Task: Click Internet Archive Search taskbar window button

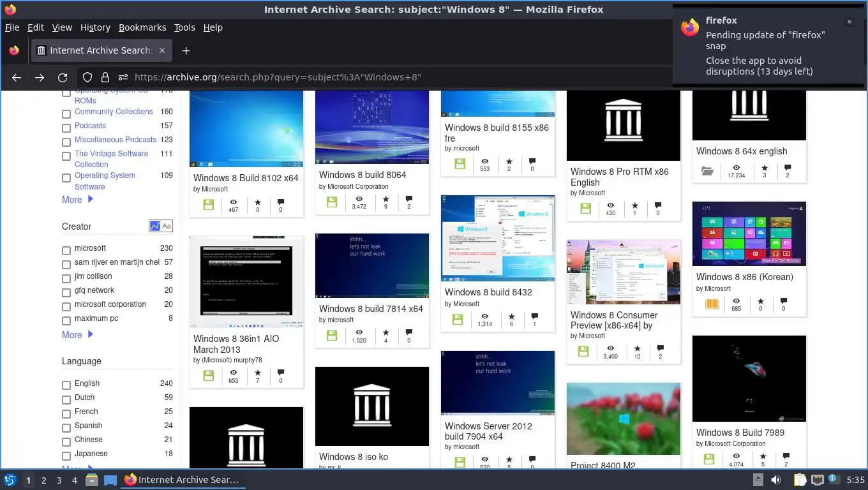Action: pyautogui.click(x=182, y=480)
